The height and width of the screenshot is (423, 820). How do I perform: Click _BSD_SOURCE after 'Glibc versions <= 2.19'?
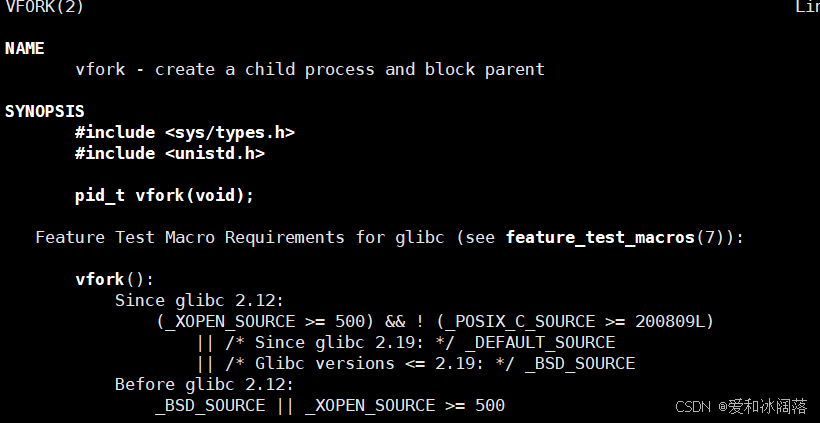(580, 364)
